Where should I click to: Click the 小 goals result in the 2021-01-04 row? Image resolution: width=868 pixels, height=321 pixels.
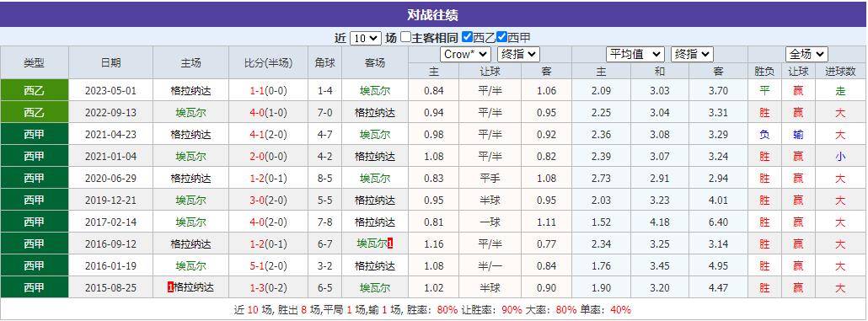point(840,157)
